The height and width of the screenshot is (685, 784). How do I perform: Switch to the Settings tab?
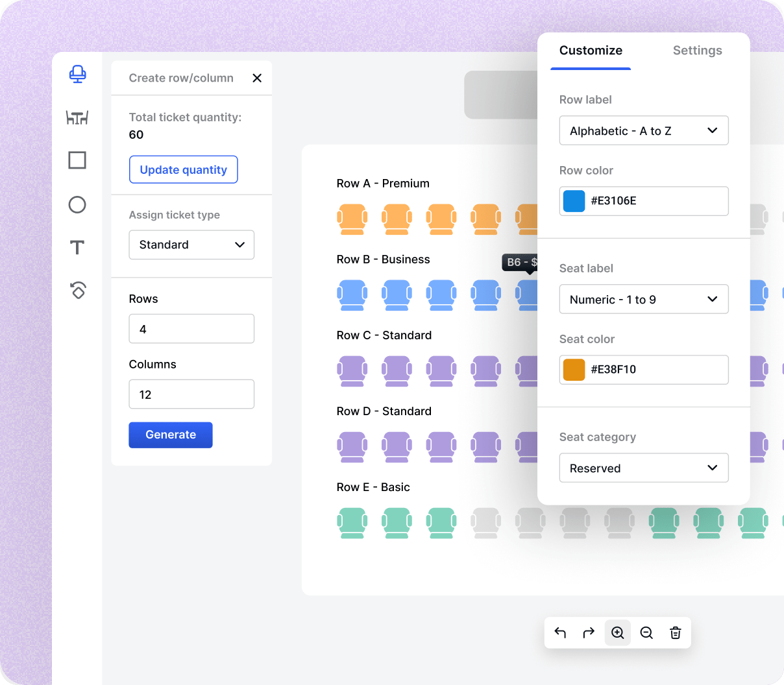point(697,51)
